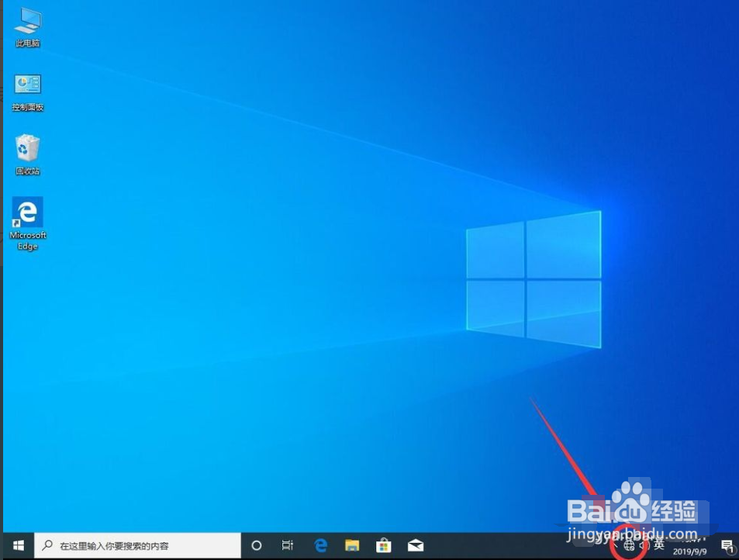
Task: View the notification badge in Action Center
Action: 732,549
